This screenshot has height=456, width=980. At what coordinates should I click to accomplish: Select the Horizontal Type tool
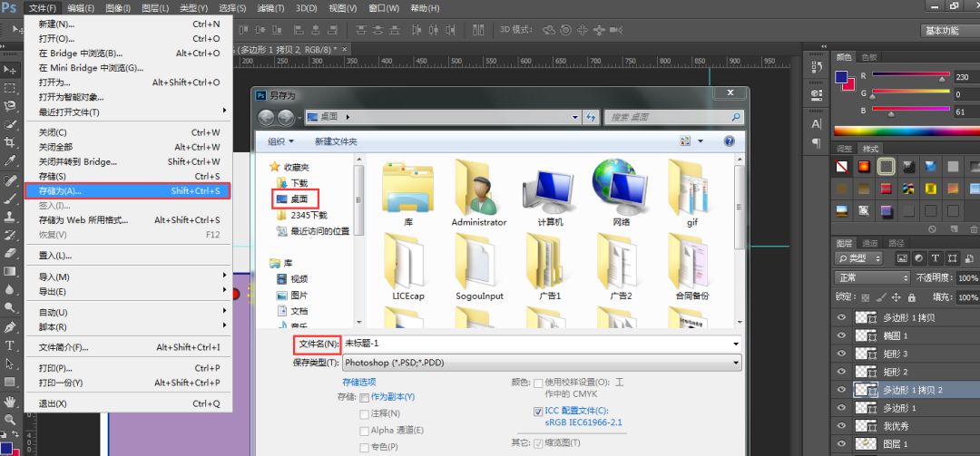(x=10, y=344)
